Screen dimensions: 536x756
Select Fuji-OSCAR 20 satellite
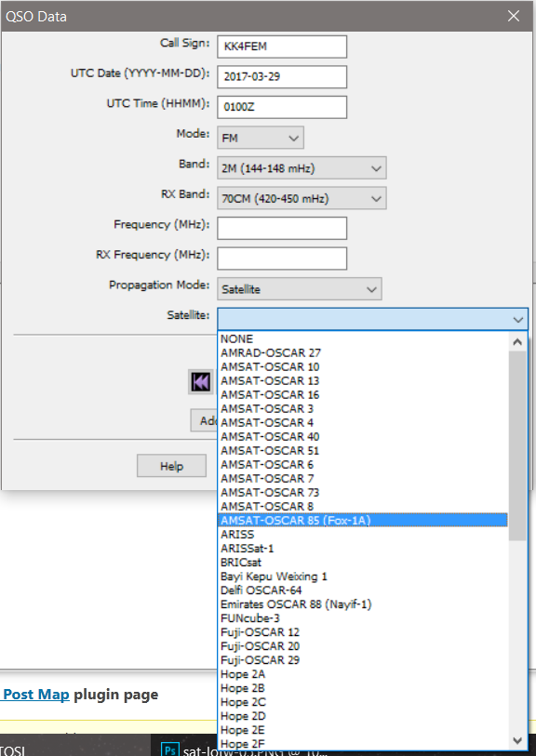coord(363,646)
